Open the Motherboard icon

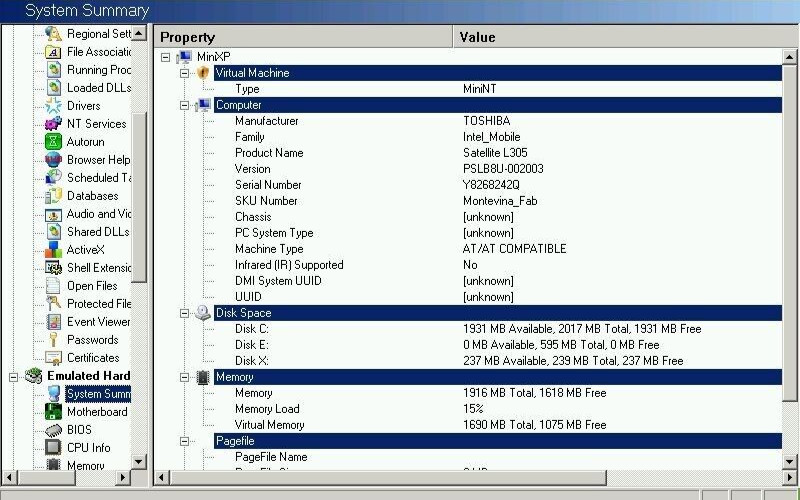pos(53,412)
